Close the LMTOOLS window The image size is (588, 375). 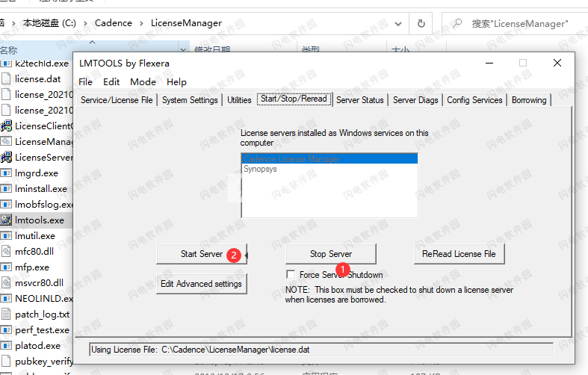click(557, 63)
